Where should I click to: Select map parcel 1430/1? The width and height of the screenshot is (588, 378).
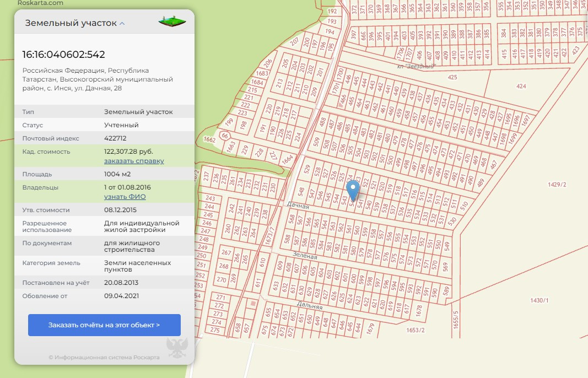point(540,300)
